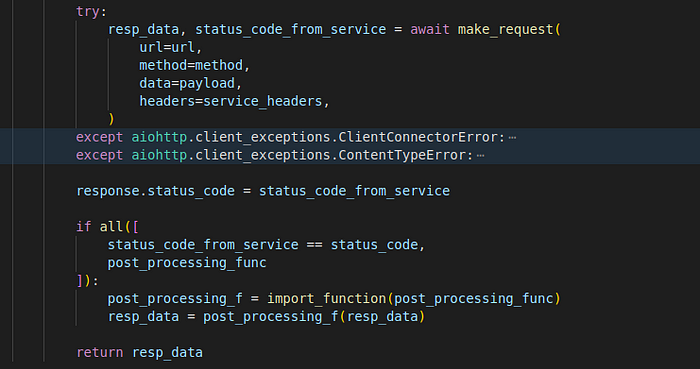The image size is (700, 369).
Task: Click the closing yellow parenthesis after headers
Action: coord(111,119)
